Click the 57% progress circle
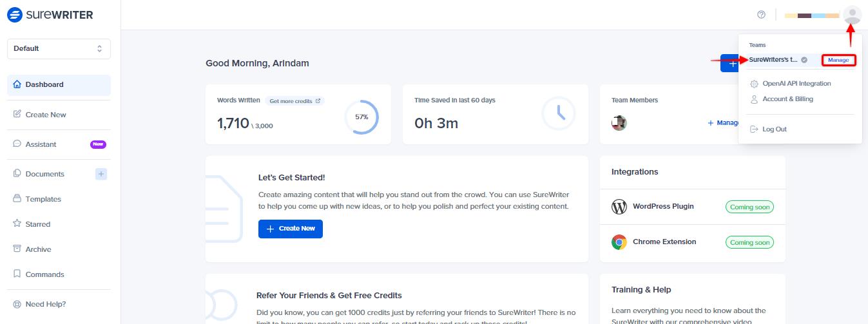Image resolution: width=868 pixels, height=324 pixels. tap(362, 117)
